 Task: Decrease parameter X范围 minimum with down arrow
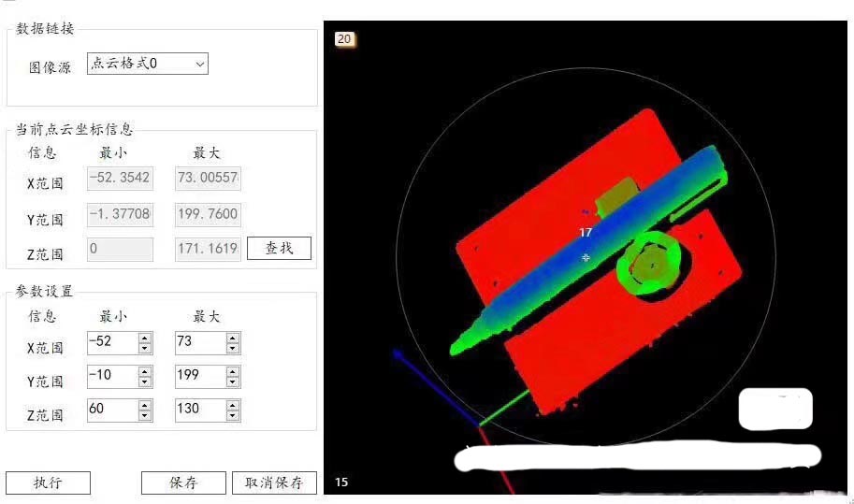[x=145, y=349]
